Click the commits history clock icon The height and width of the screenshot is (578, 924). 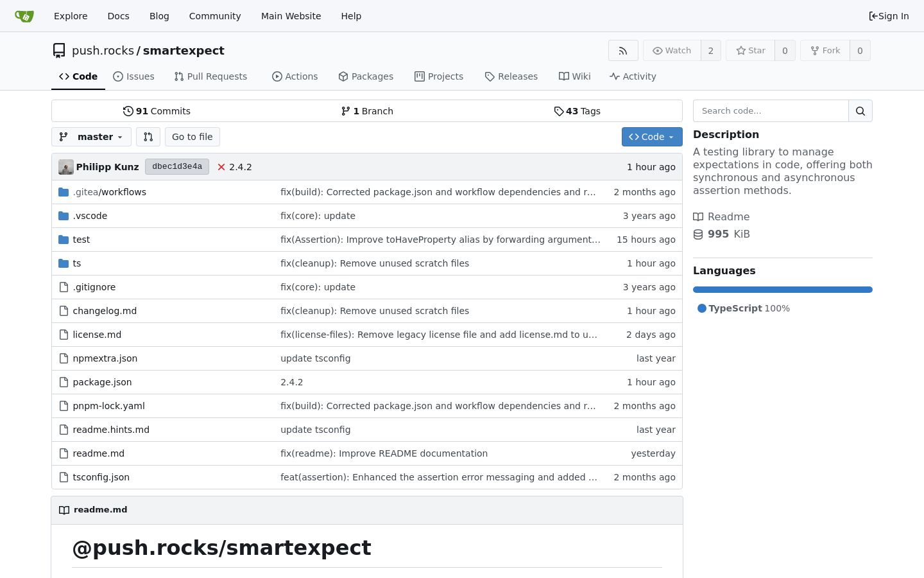pos(128,111)
